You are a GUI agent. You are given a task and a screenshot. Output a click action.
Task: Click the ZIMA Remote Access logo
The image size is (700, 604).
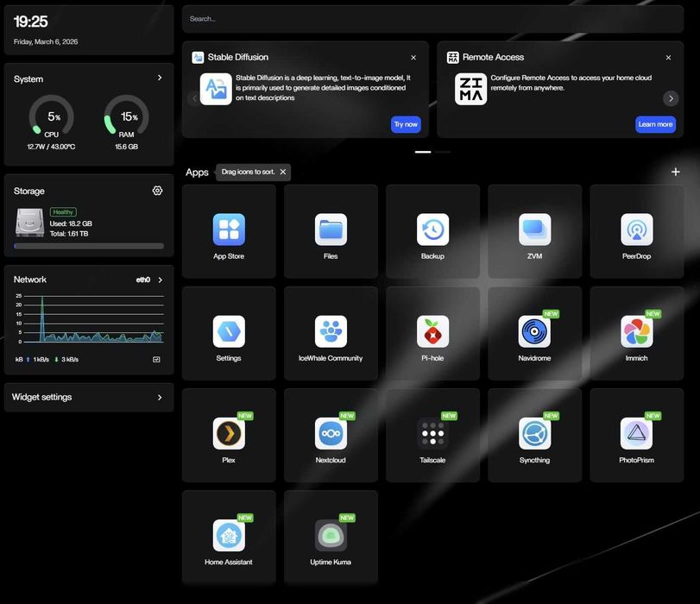(470, 89)
